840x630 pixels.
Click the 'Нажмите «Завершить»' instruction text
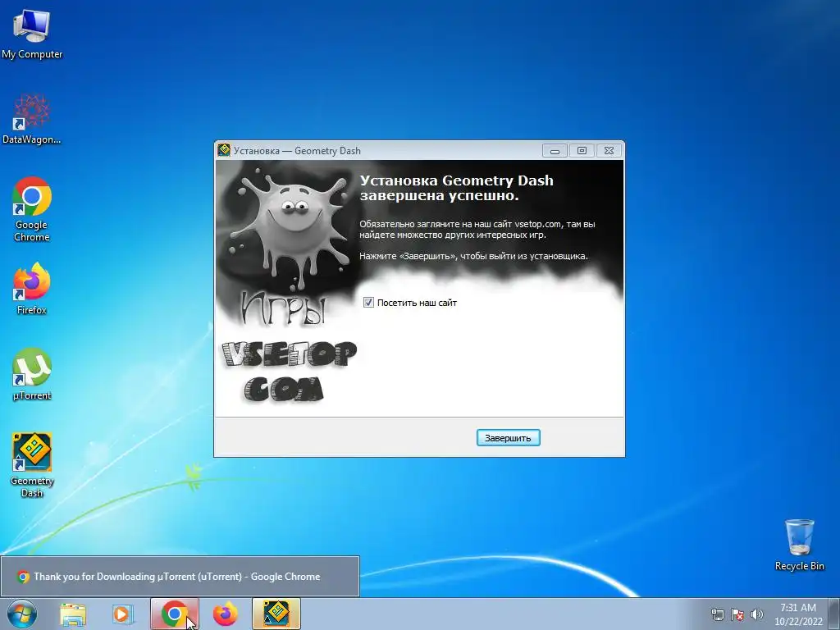coord(473,256)
